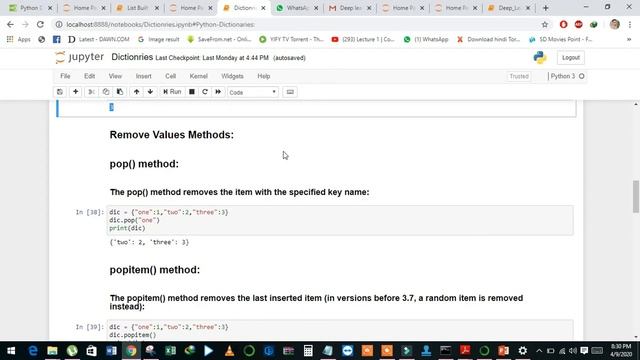Screen dimensions: 640x360
Task: Click the Jupyter logo
Action: click(x=80, y=57)
